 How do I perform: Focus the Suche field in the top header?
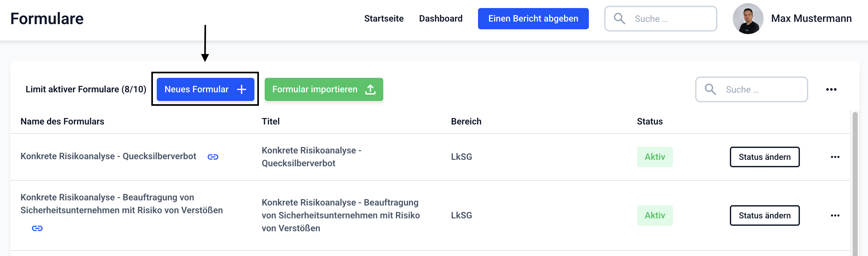coord(670,19)
